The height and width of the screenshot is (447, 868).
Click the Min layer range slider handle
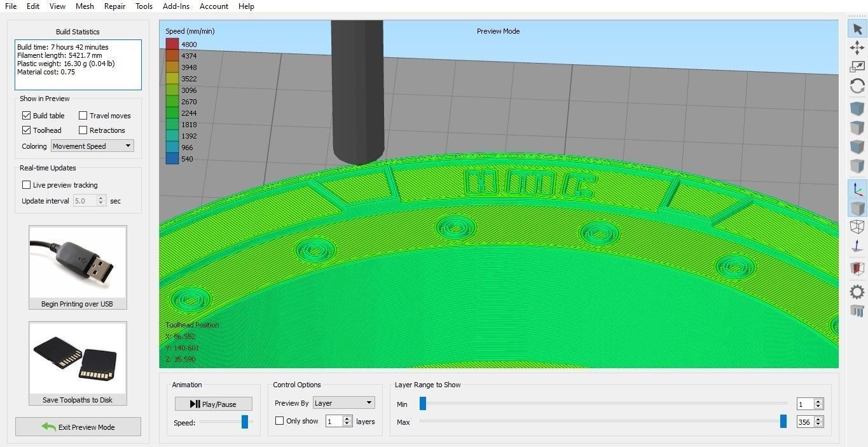[x=423, y=403]
